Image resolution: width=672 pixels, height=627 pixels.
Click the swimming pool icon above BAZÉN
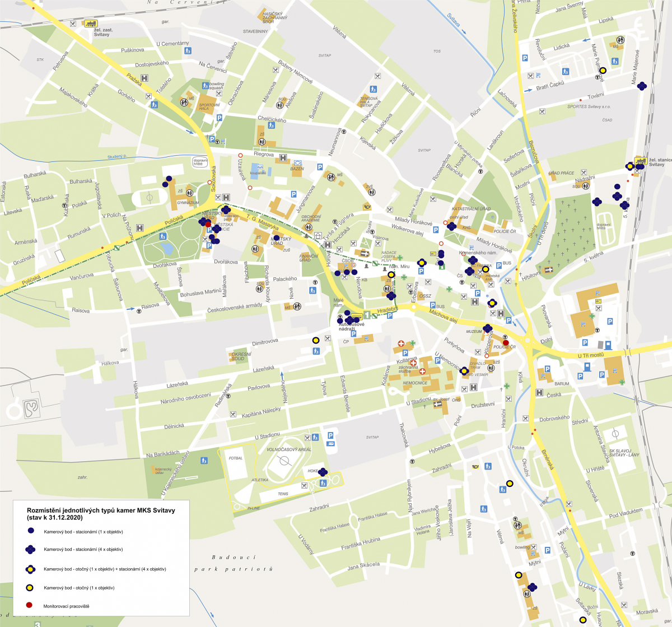click(x=258, y=168)
